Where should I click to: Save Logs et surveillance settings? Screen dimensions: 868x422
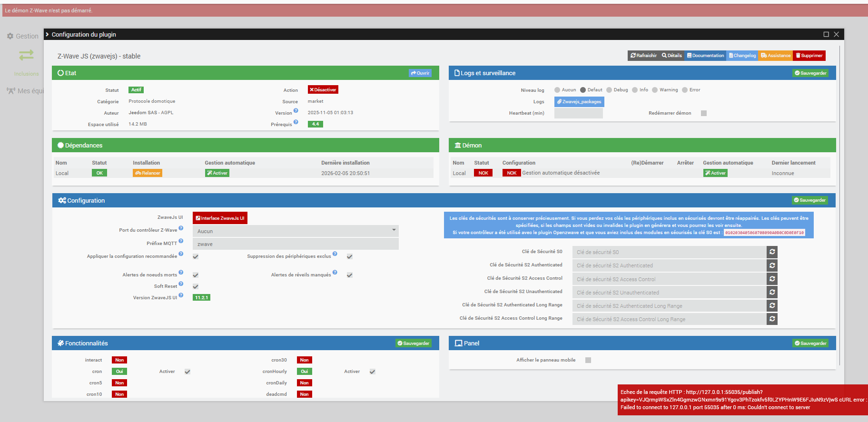(x=810, y=73)
